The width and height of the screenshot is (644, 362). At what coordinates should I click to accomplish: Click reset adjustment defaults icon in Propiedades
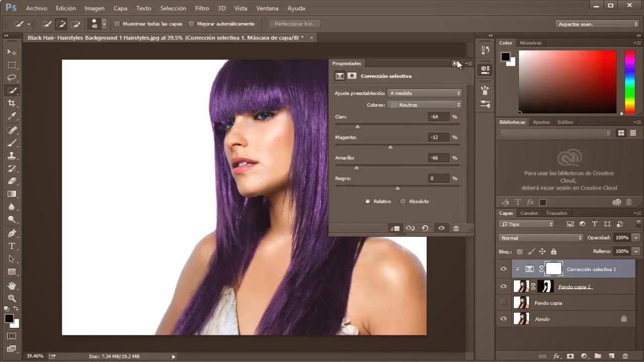coord(425,228)
